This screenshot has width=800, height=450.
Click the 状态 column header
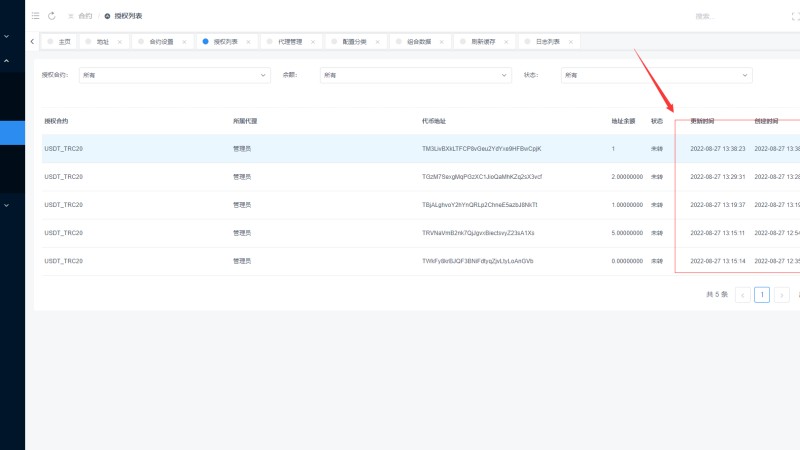[657, 121]
